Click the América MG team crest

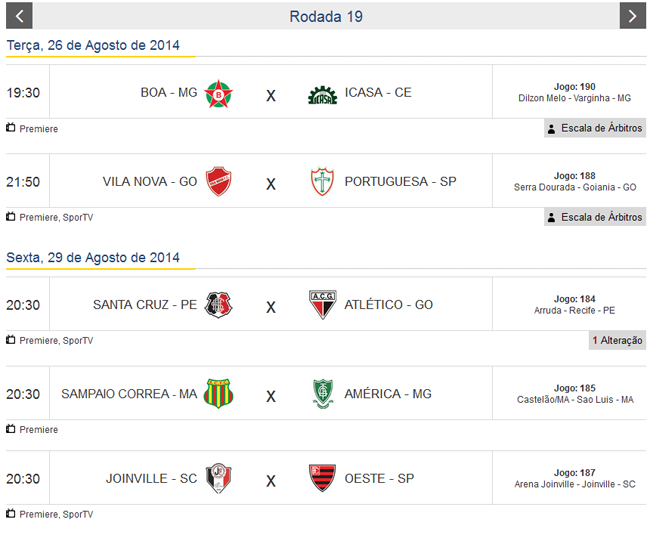coord(322,394)
